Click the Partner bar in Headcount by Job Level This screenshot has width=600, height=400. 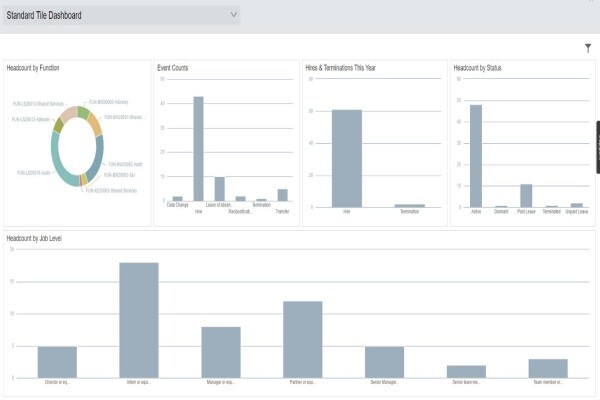[303, 340]
